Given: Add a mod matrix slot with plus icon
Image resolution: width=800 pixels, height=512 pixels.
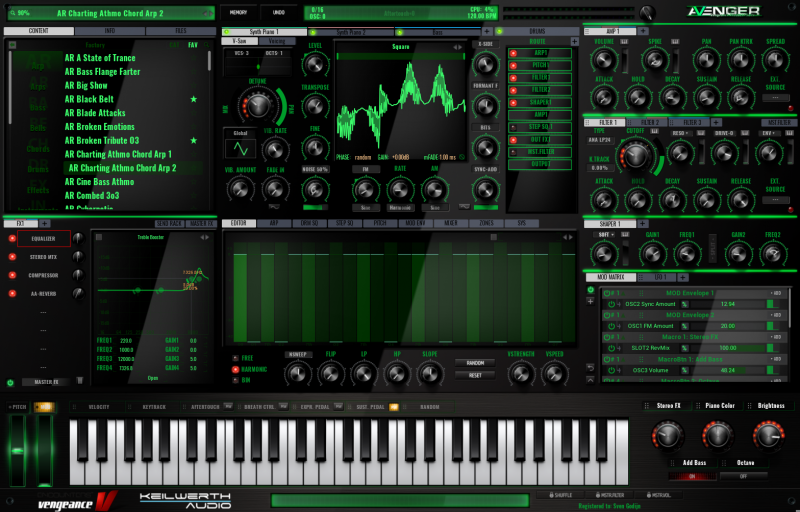Looking at the screenshot, I should point(591,301).
